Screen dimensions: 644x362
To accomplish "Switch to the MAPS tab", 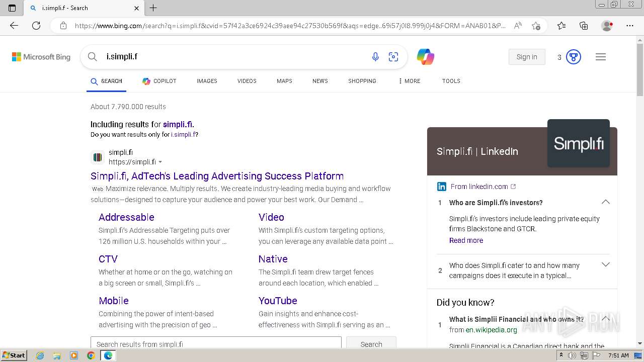I will (284, 81).
